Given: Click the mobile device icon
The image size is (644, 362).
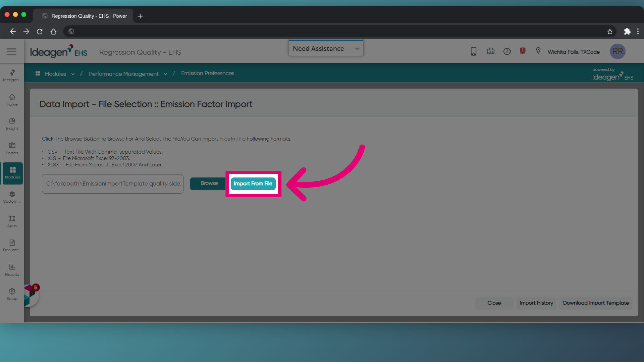Looking at the screenshot, I should coord(473,51).
